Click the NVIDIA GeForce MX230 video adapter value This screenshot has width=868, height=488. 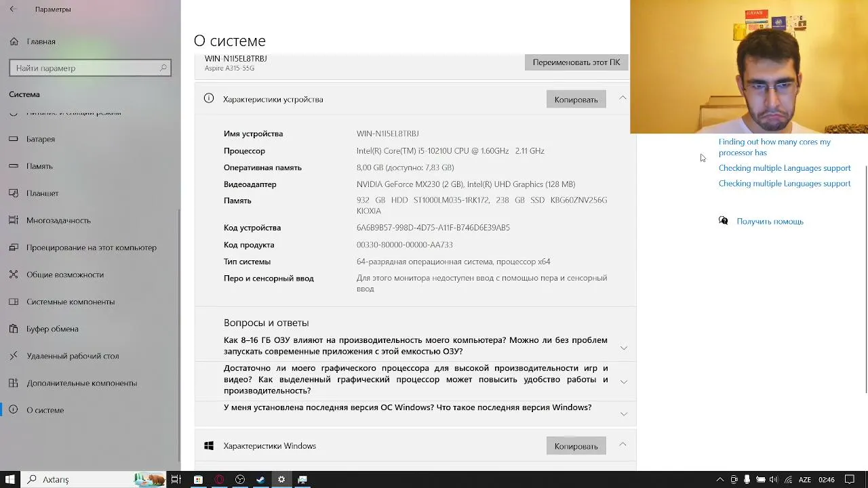(x=466, y=184)
